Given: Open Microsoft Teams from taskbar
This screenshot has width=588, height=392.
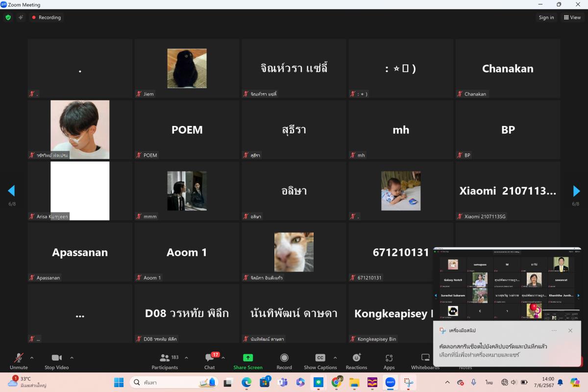Looking at the screenshot, I should coord(283,382).
